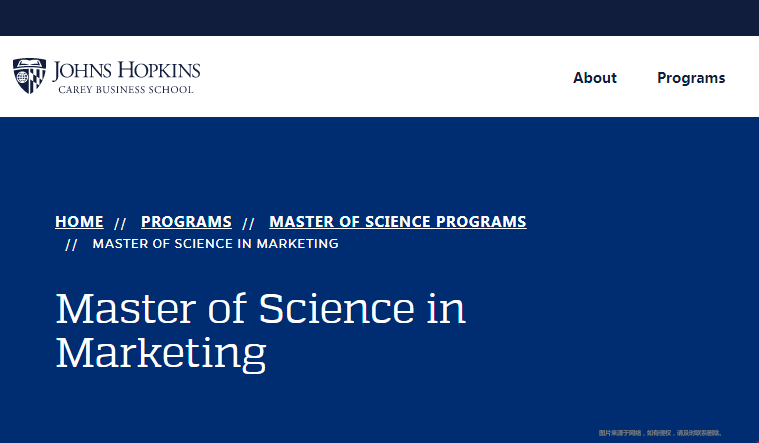
Task: Click the small gray watermark text at bottom
Action: click(660, 433)
